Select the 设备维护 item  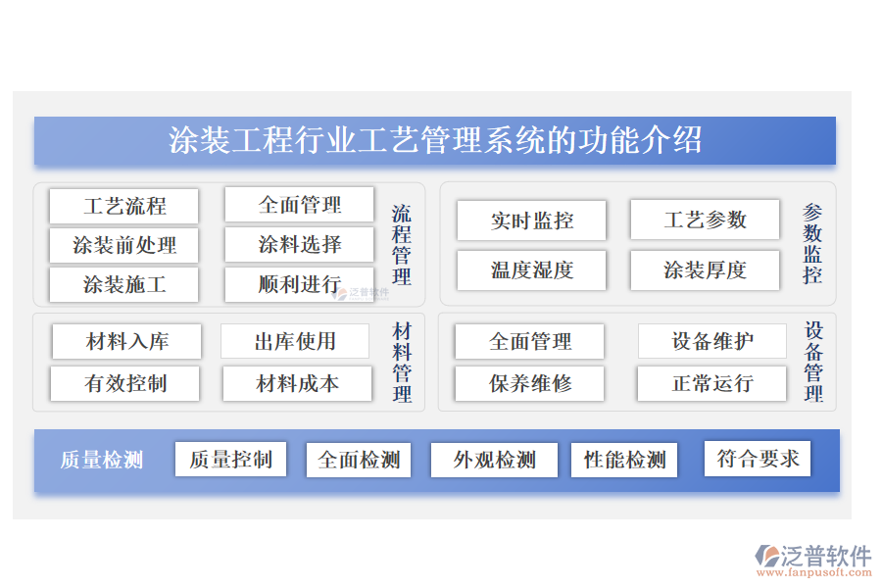click(712, 341)
